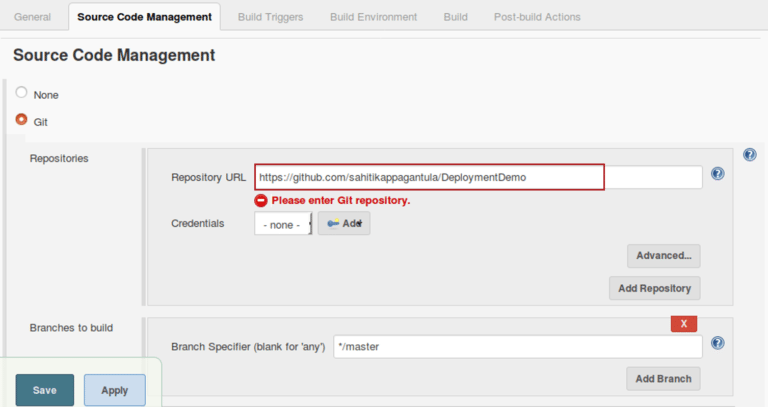This screenshot has height=407, width=768.
Task: Click the Apply button
Action: pos(115,390)
